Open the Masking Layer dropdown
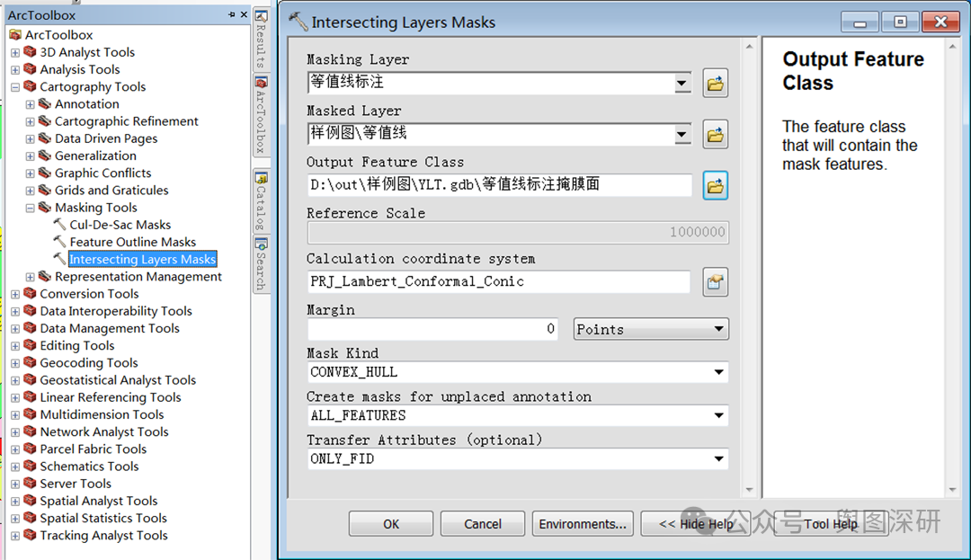The height and width of the screenshot is (560, 971). (681, 83)
